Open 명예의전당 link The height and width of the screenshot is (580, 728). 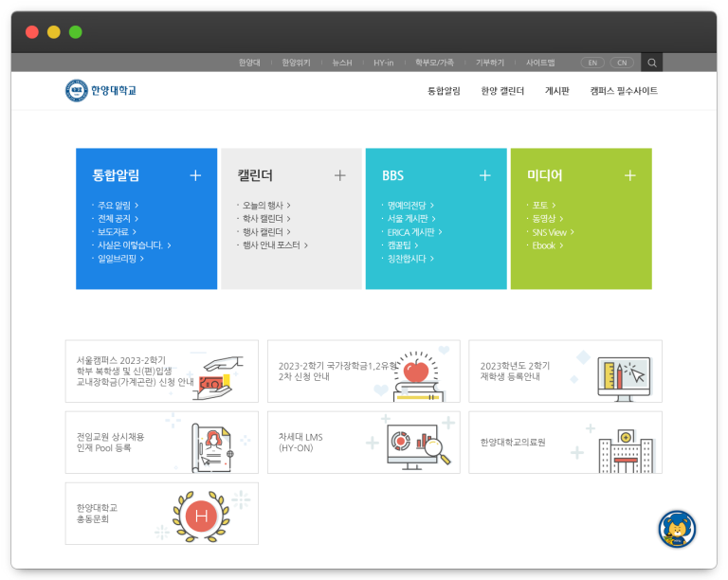410,205
